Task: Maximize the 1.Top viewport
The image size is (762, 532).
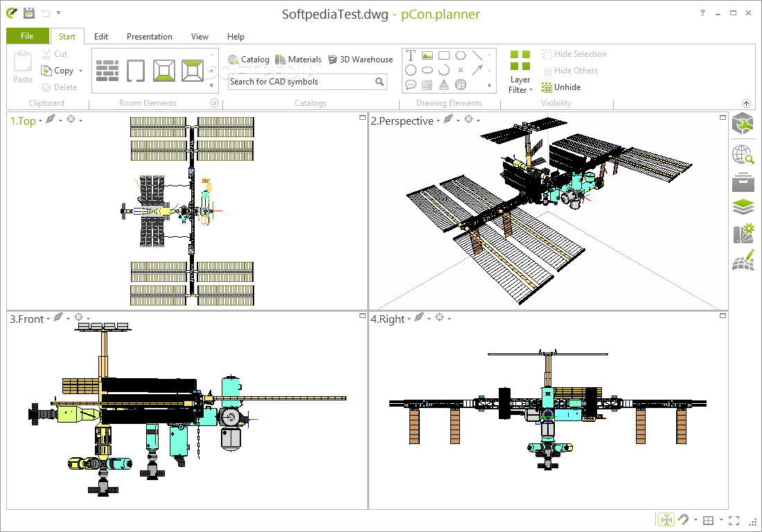Action: 362,118
